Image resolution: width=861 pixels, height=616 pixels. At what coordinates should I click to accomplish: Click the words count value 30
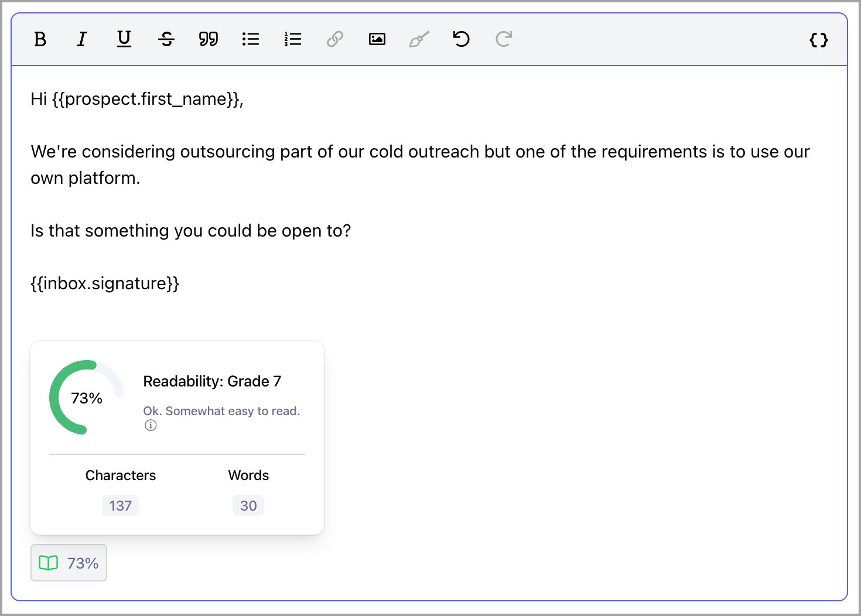tap(248, 505)
